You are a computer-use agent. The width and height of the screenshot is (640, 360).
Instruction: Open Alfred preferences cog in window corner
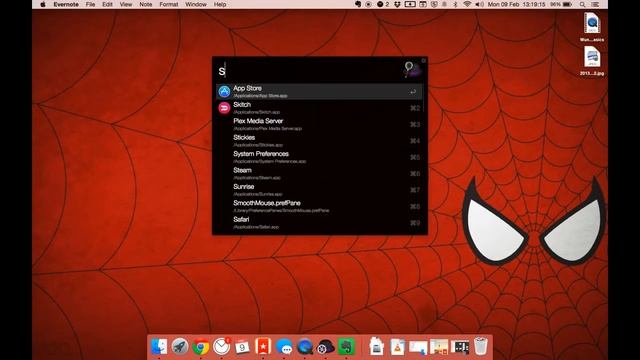(x=424, y=60)
